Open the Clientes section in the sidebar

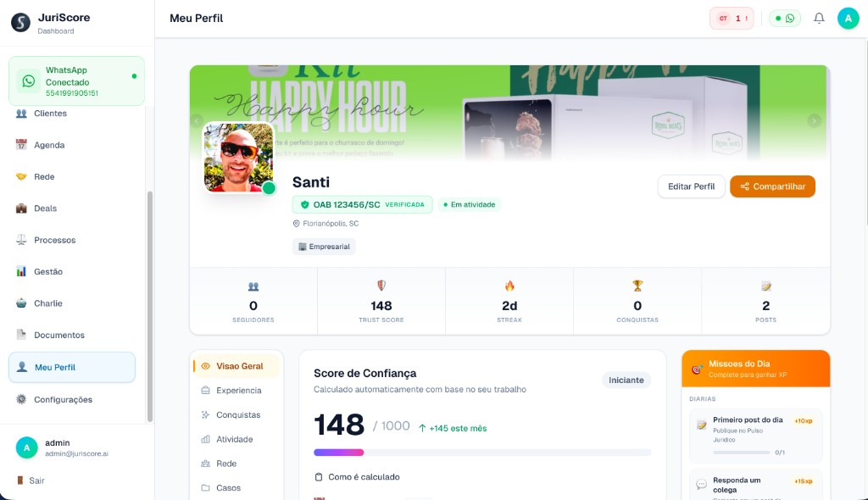49,113
